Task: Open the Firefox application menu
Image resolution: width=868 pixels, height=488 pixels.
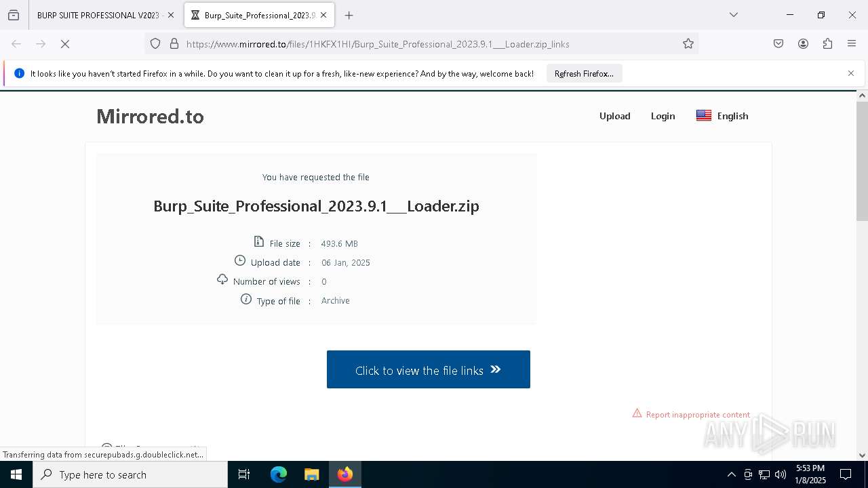Action: coord(852,44)
